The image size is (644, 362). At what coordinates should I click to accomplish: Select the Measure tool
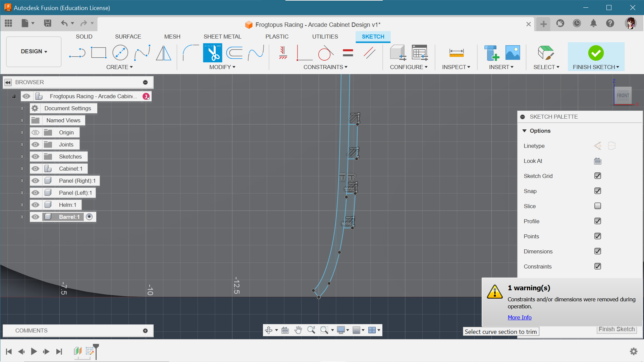click(456, 53)
